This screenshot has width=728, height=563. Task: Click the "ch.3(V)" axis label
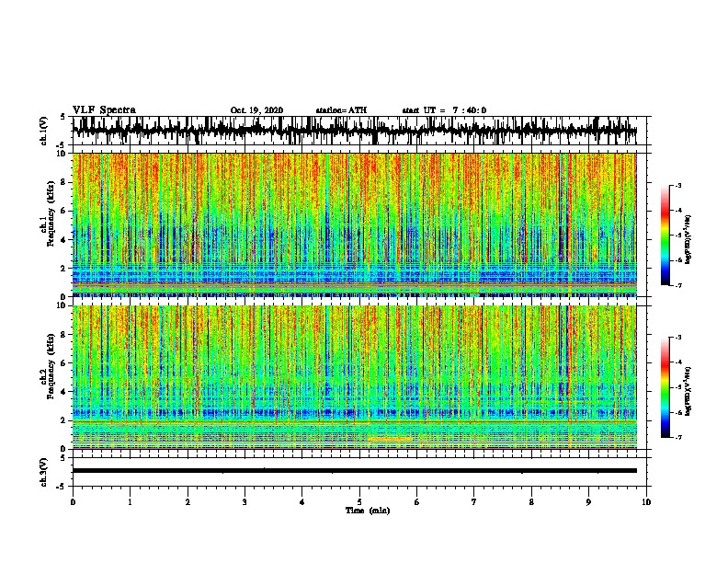coord(44,472)
